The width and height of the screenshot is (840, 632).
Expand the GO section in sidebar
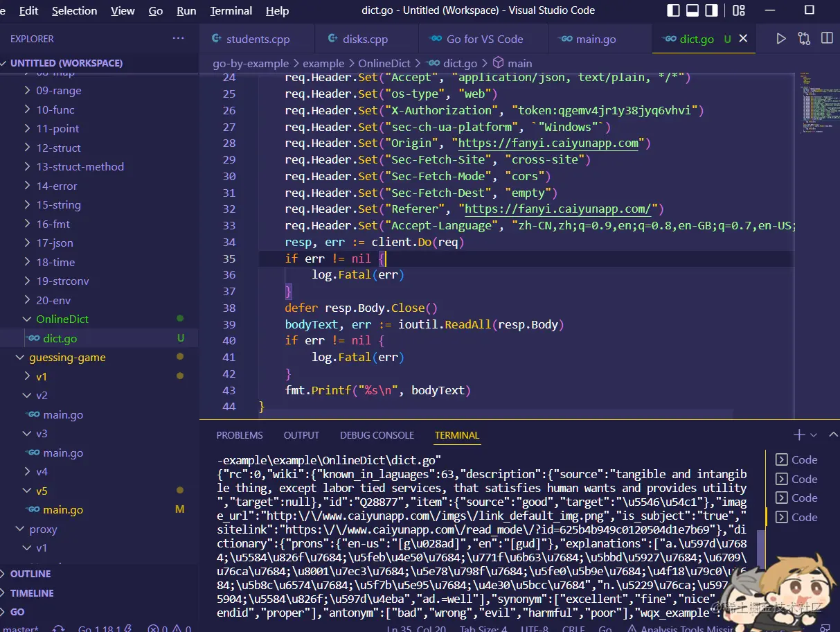(x=99, y=612)
